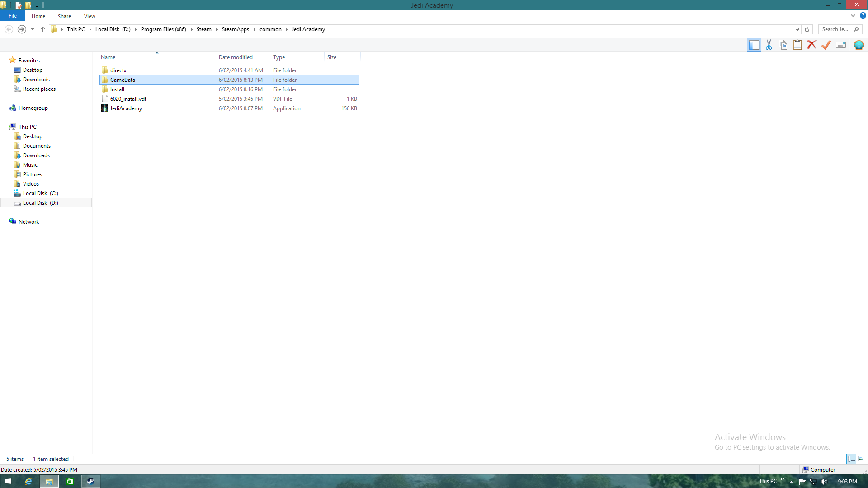Open address bar history dropdown
This screenshot has height=488, width=868.
point(797,29)
